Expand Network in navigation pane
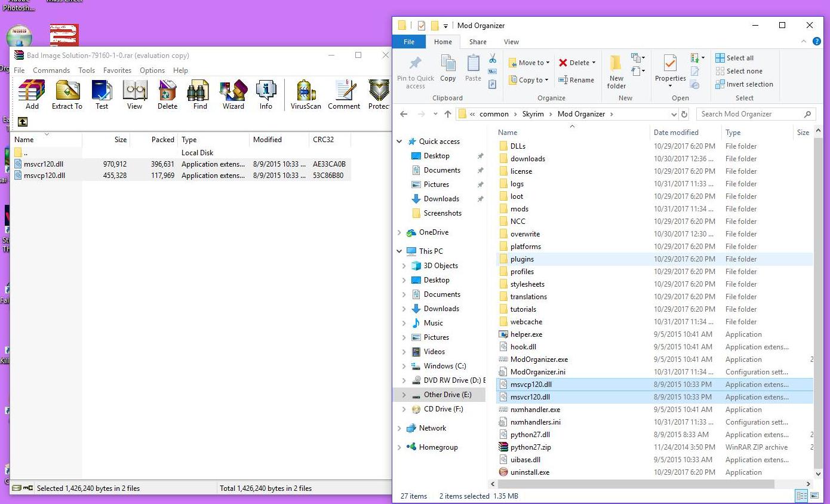 399,428
